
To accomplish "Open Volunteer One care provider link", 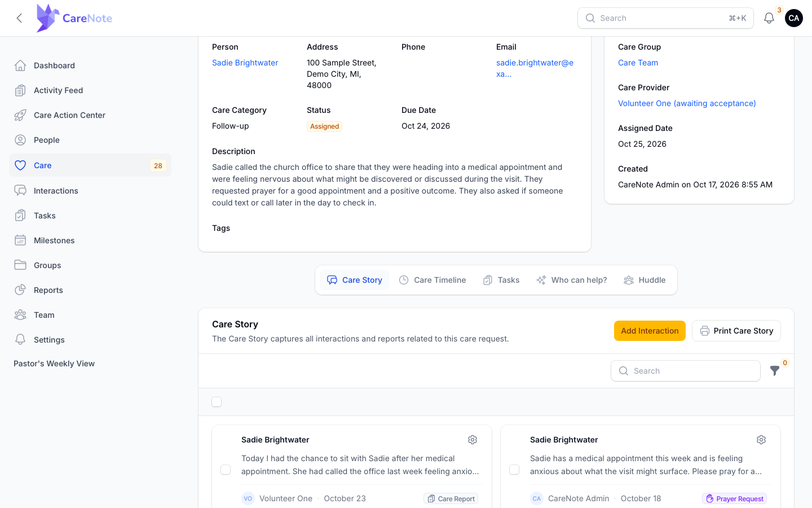I will point(687,103).
